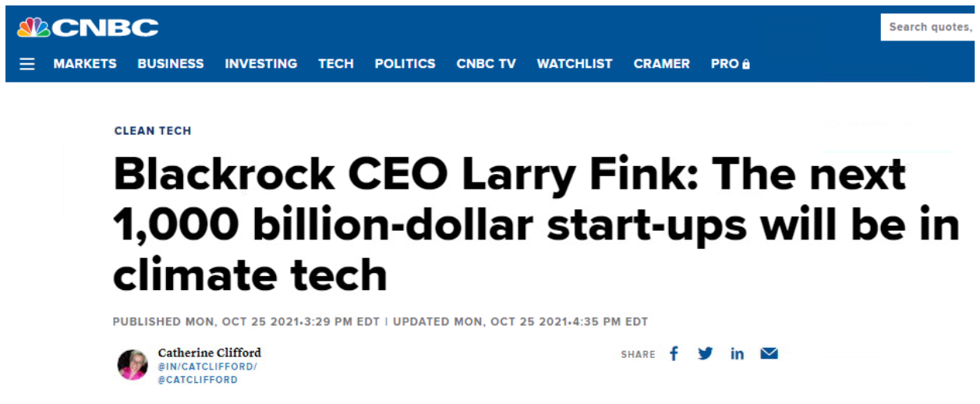Open the Watchlist page
The image size is (980, 404).
(575, 64)
